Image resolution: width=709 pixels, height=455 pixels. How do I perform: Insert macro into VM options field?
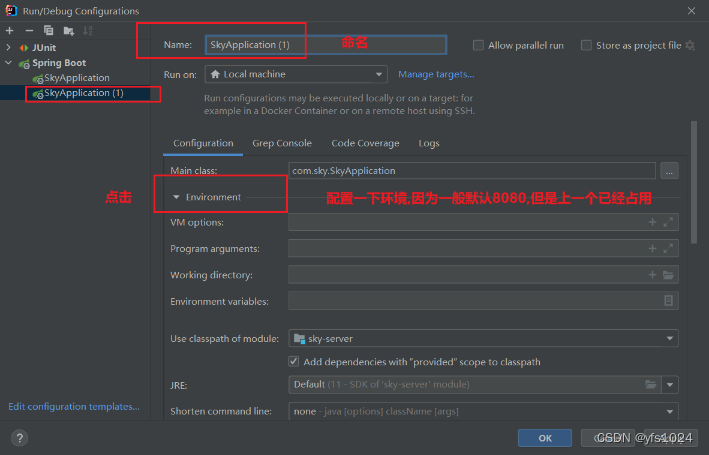[652, 222]
